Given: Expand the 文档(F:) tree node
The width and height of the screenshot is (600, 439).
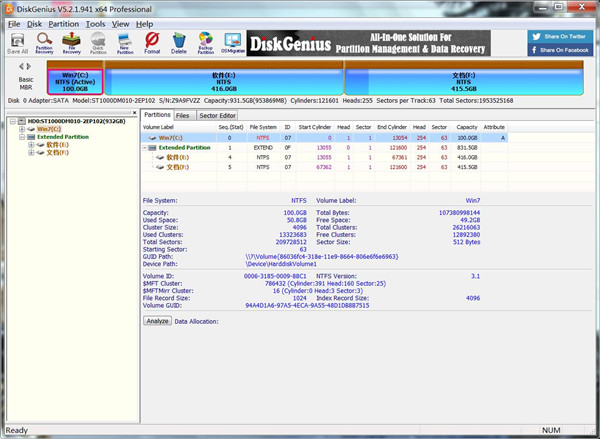Looking at the screenshot, I should 31,153.
